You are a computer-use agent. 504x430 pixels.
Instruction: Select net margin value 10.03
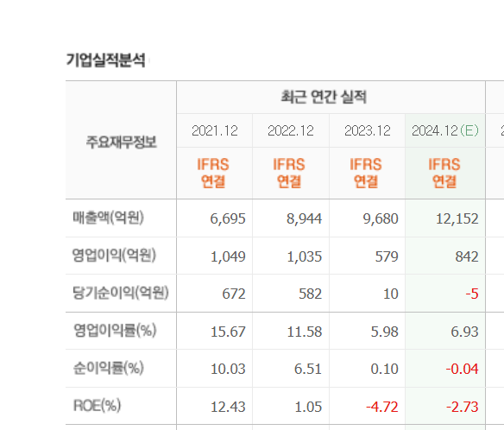(228, 369)
